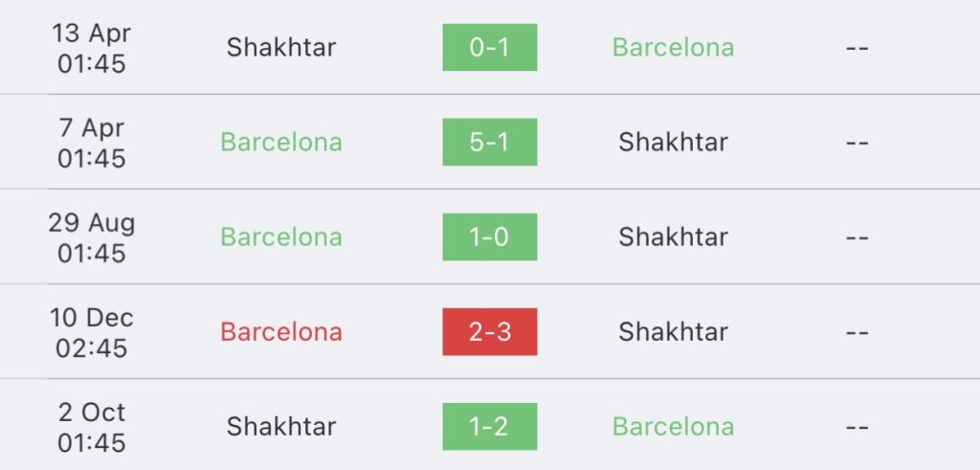Click the 2 Oct 01:45 date cell
This screenshot has width=980, height=470.
pos(91,428)
